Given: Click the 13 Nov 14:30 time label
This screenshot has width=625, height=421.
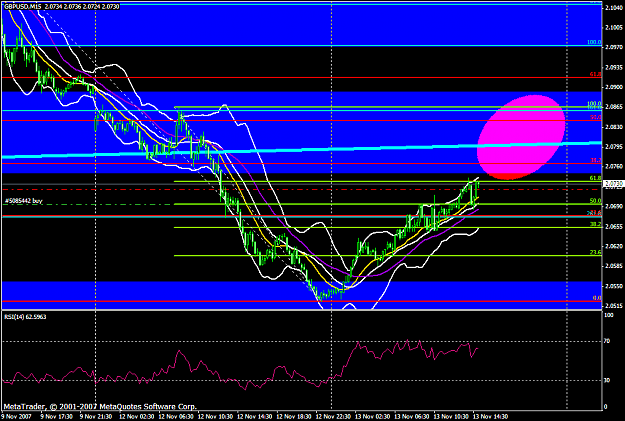Looking at the screenshot, I should point(491,417).
